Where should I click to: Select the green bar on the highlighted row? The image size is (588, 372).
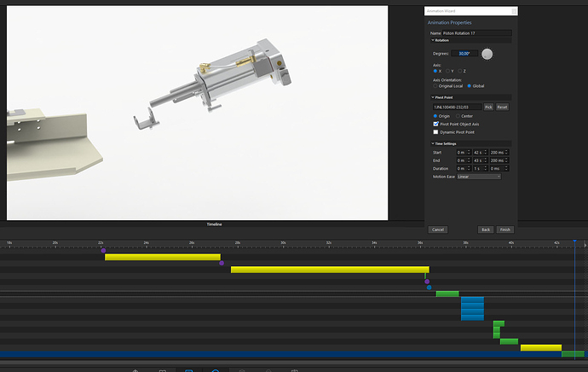click(x=573, y=354)
